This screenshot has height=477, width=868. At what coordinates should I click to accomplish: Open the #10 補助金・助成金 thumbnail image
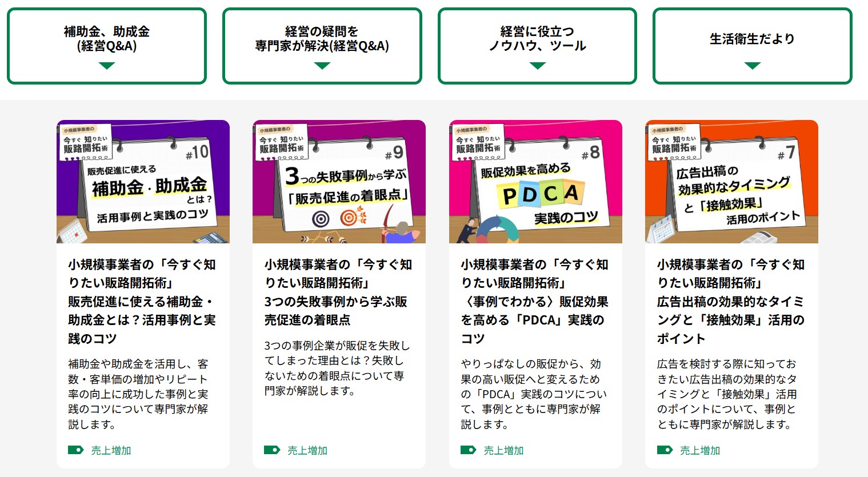[x=143, y=182]
